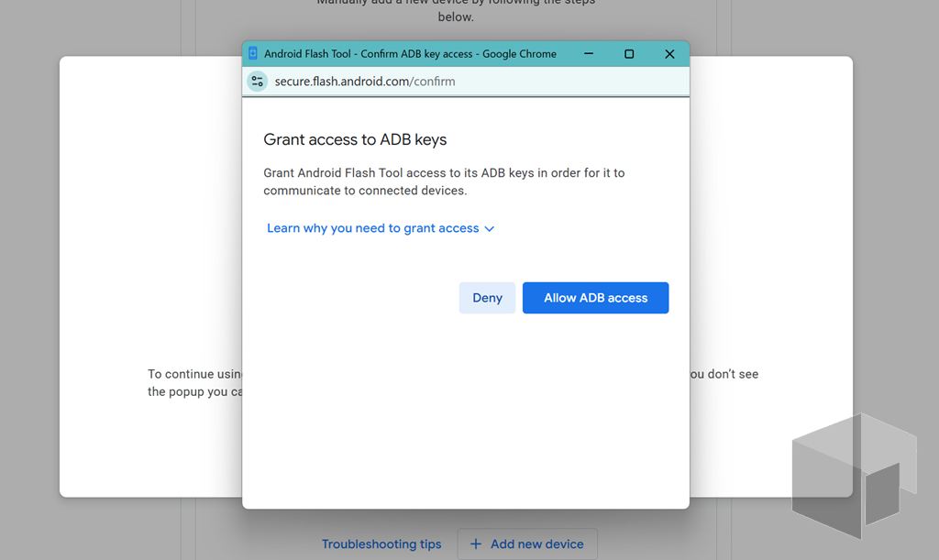Deny the ADB key access request

[x=487, y=298]
